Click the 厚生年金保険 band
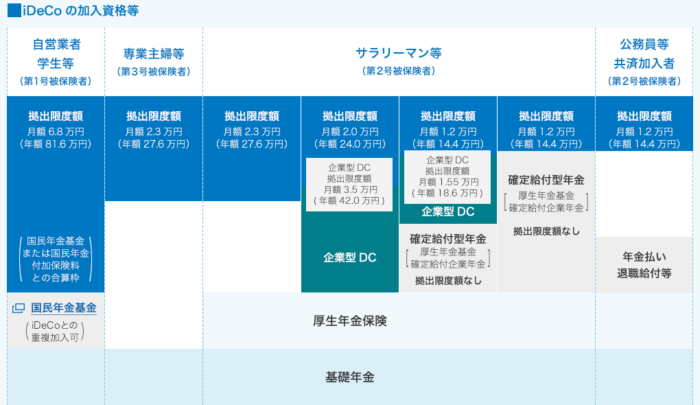Image resolution: width=700 pixels, height=405 pixels. [399, 321]
